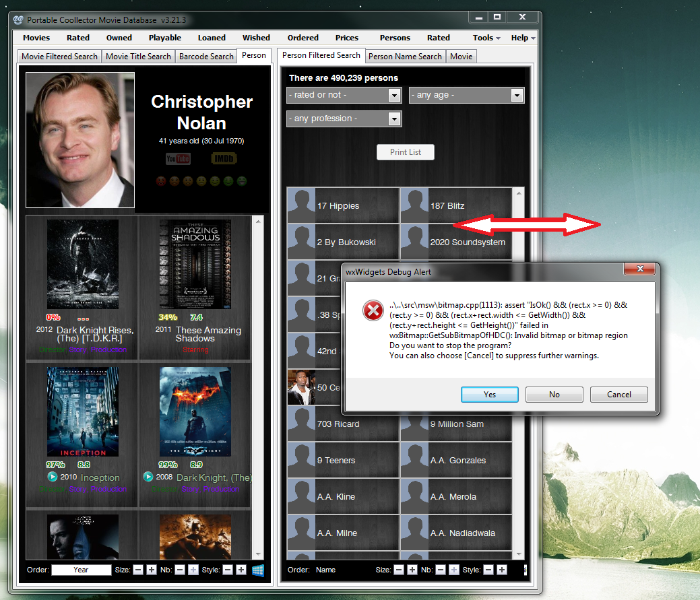
Task: Open the Help menu dropdown
Action: pos(523,38)
